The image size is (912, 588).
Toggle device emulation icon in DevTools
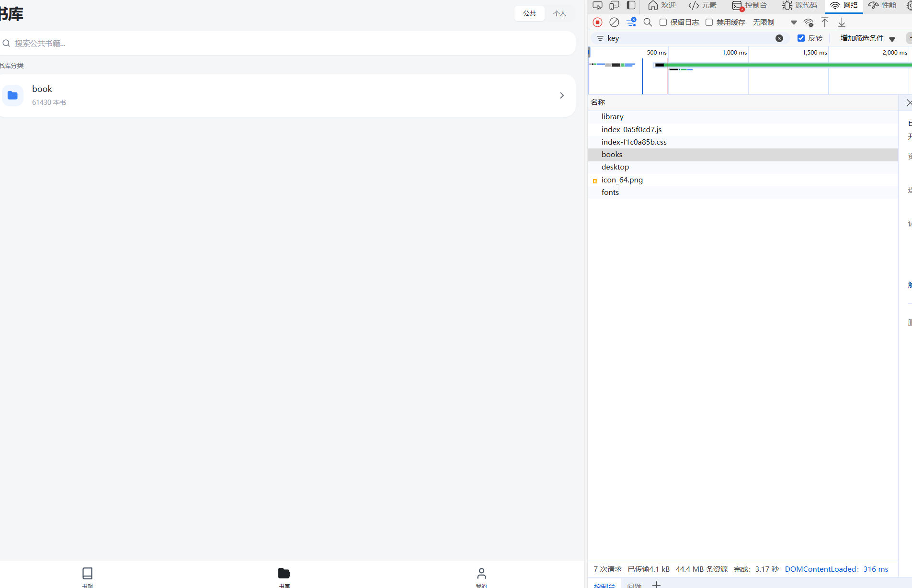(614, 6)
